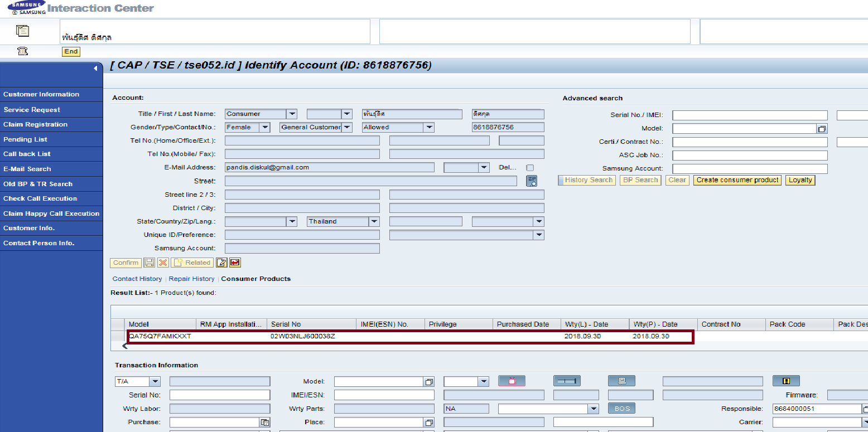The height and width of the screenshot is (432, 868).
Task: Click the Street ZIP search icon
Action: (x=532, y=181)
